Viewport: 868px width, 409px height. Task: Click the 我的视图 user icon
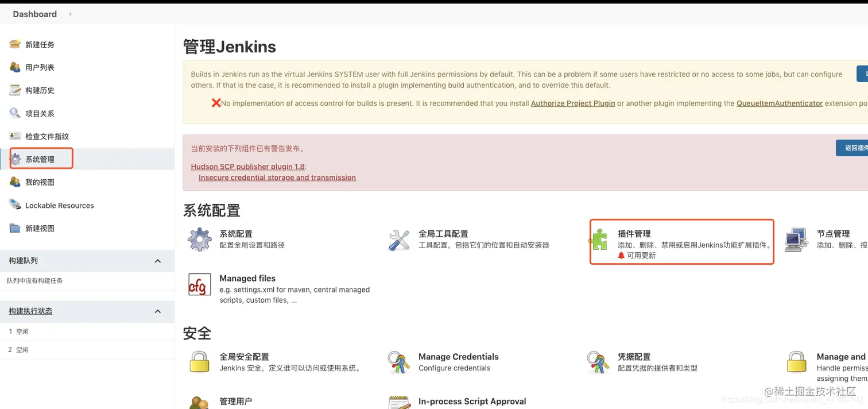click(x=15, y=182)
